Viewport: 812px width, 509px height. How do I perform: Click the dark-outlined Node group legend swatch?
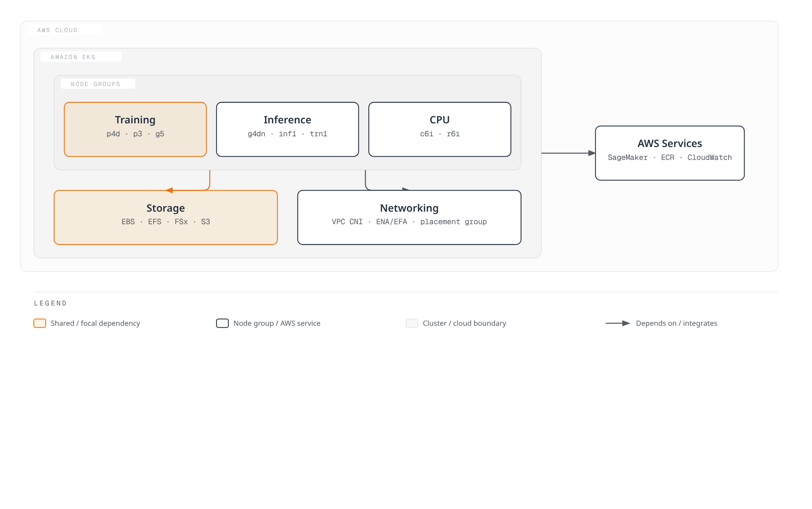pos(223,323)
